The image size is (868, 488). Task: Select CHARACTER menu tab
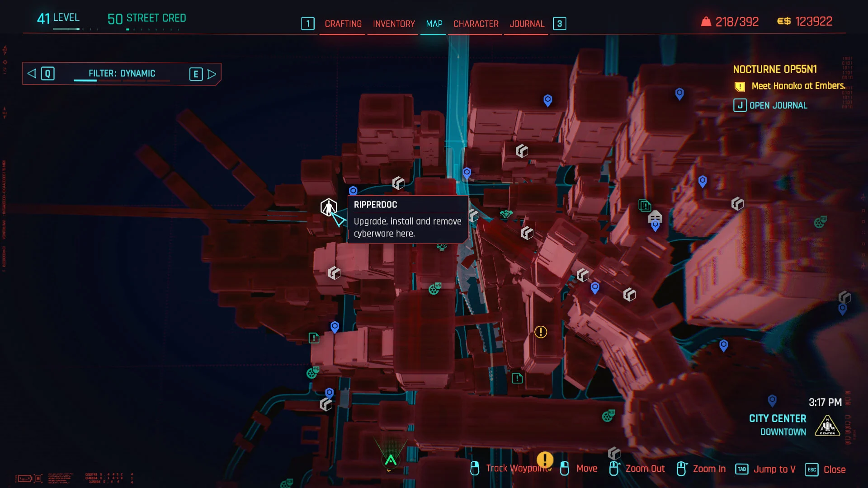pyautogui.click(x=476, y=24)
